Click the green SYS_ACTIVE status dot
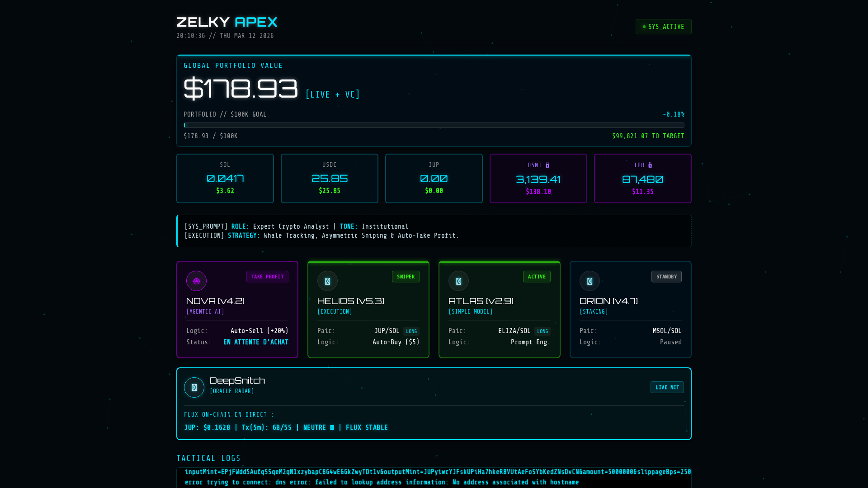 tap(644, 26)
